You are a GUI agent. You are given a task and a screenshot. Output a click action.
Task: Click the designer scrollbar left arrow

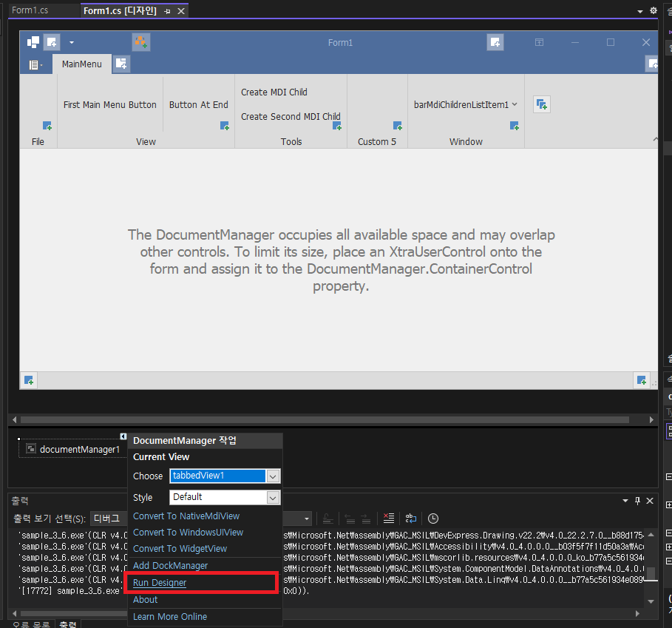pyautogui.click(x=15, y=419)
